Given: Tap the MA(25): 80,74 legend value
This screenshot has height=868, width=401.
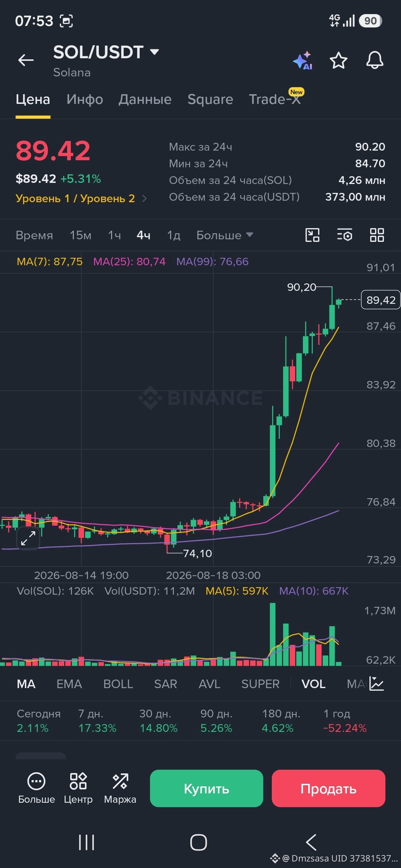Looking at the screenshot, I should tap(129, 262).
